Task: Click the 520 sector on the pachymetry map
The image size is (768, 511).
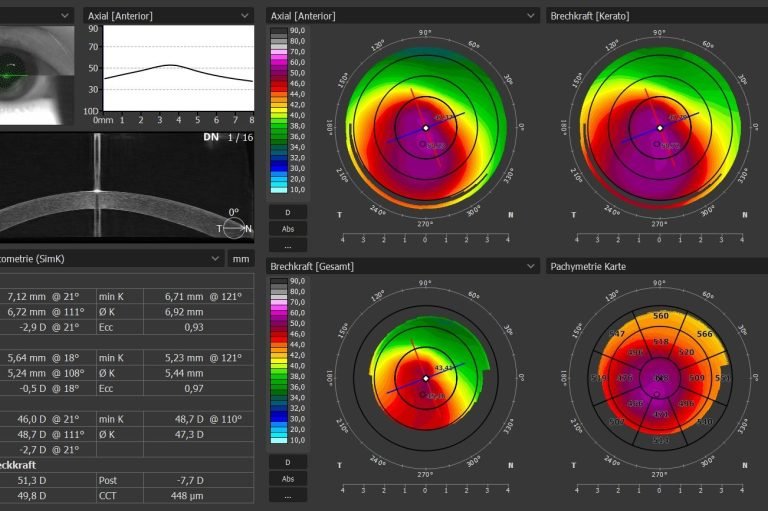Action: [x=686, y=352]
